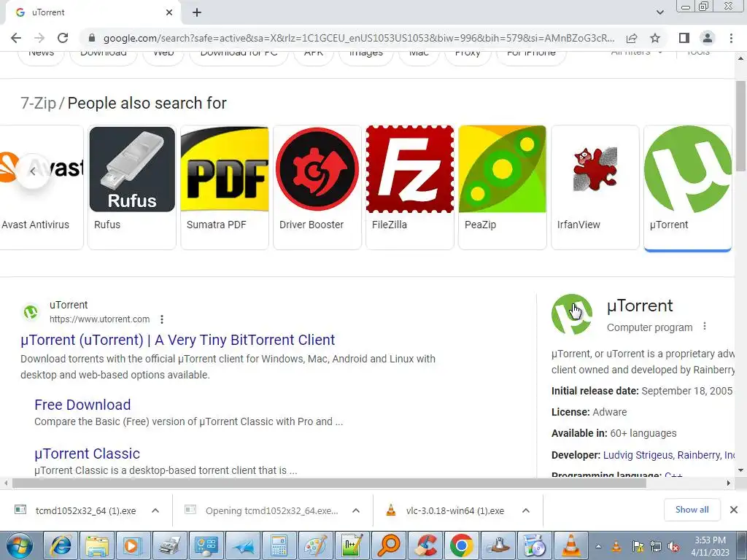The height and width of the screenshot is (560, 747).
Task: Open the Calculator from the taskbar
Action: point(279,545)
